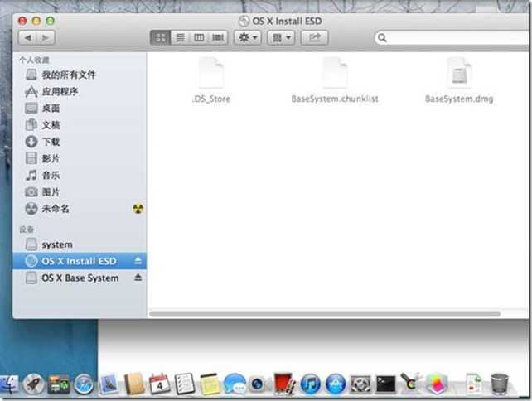The width and height of the screenshot is (532, 401).
Task: Click the Finder search field
Action: tap(453, 37)
